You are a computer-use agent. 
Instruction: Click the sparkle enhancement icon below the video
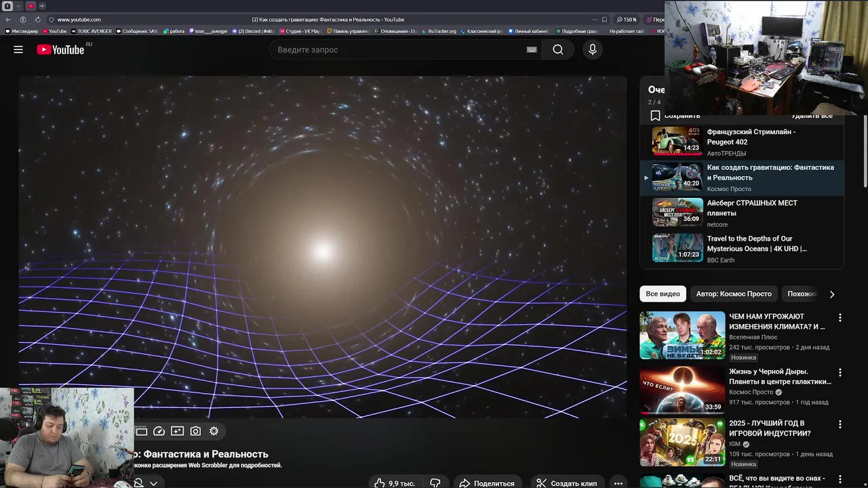[x=177, y=431]
